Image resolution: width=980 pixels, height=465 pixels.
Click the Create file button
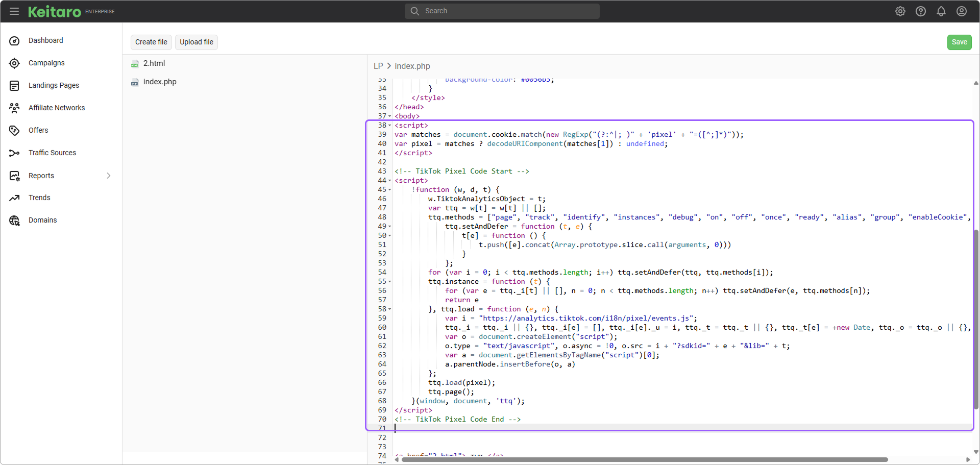(x=151, y=42)
